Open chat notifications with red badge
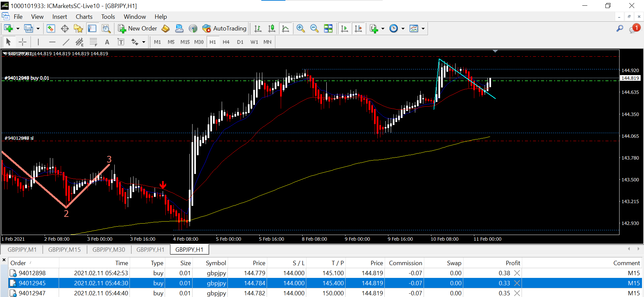The width and height of the screenshot is (644, 297). coord(634,28)
